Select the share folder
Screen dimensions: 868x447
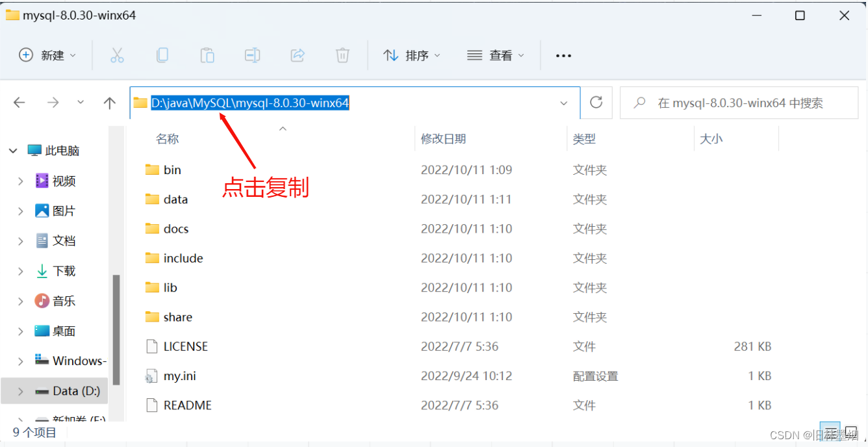pyautogui.click(x=177, y=317)
